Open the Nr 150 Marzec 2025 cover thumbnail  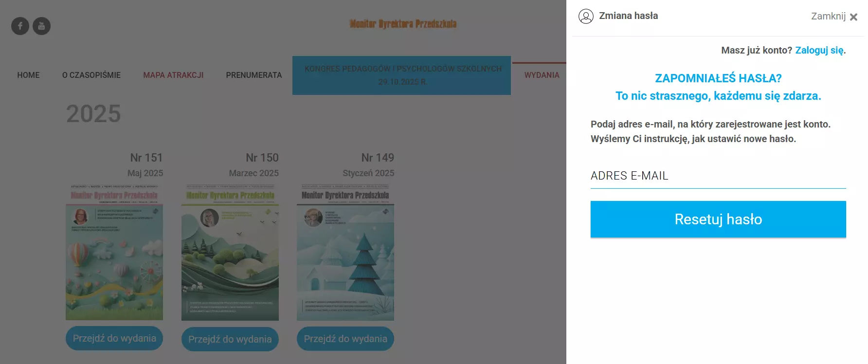(230, 252)
